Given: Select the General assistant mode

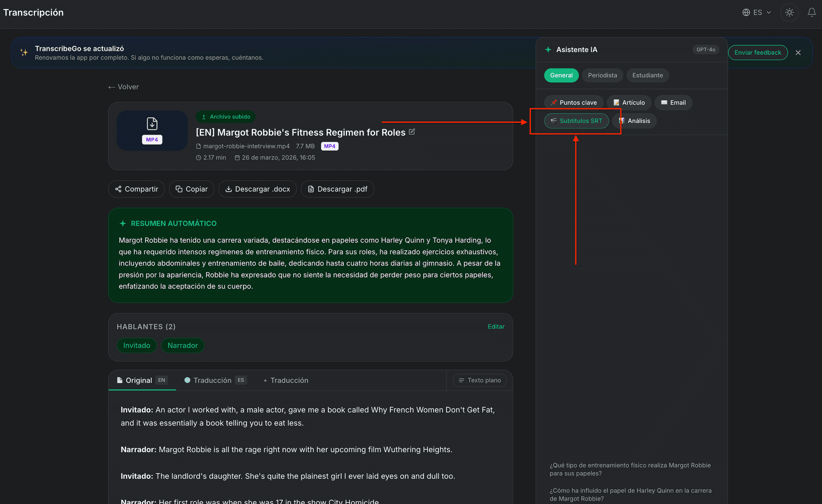Looking at the screenshot, I should tap(561, 75).
